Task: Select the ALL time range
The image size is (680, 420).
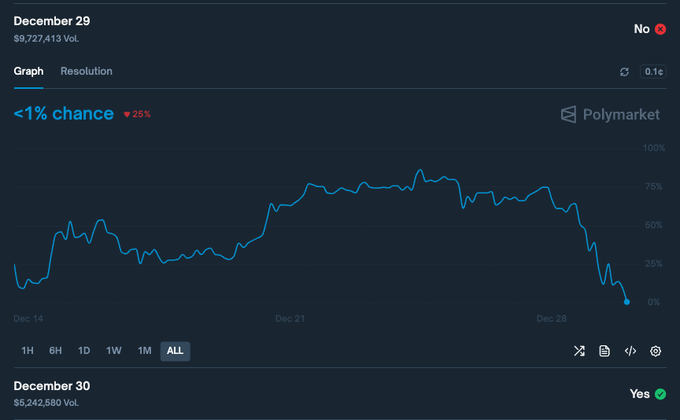Action: point(175,351)
